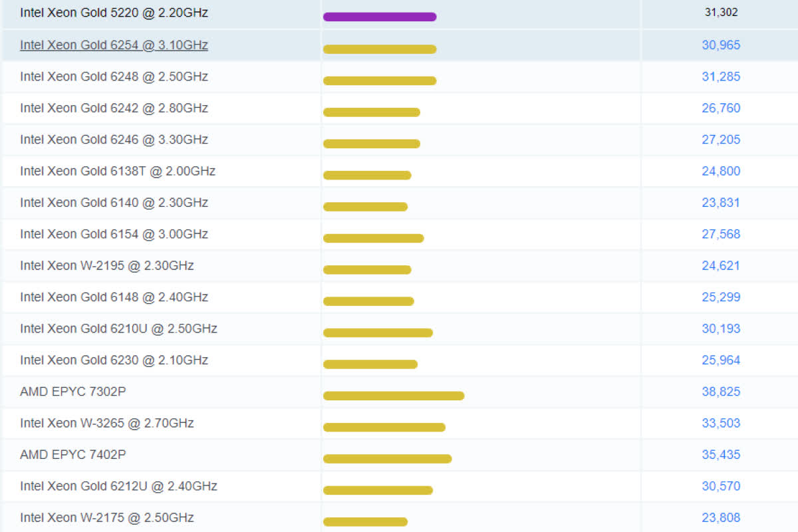Click the purple Xeon Gold 5220 bar

pos(380,17)
